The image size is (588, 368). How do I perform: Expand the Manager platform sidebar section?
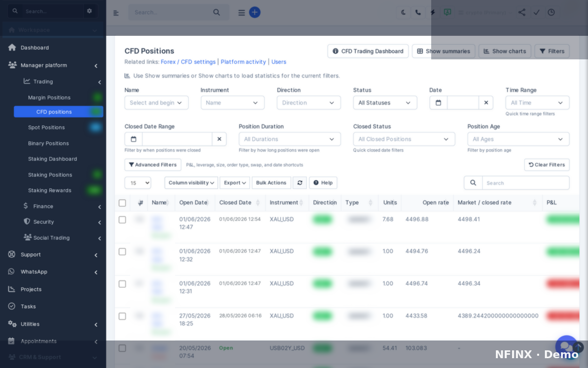(53, 65)
